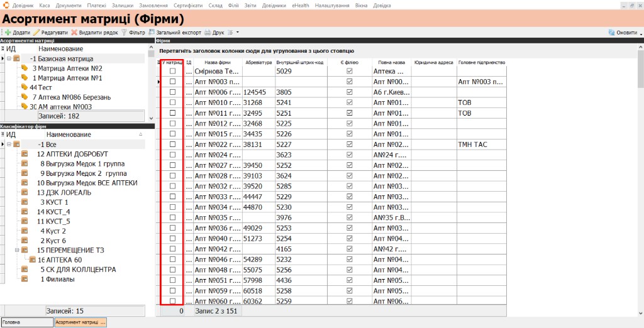Click the Запис 2 з 151 status text
The image size is (644, 328).
[x=216, y=311]
